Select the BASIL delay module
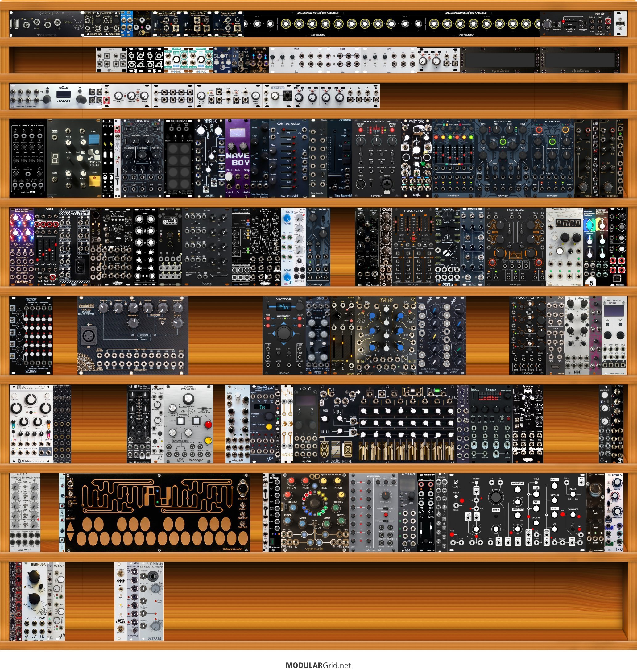 pos(447,247)
